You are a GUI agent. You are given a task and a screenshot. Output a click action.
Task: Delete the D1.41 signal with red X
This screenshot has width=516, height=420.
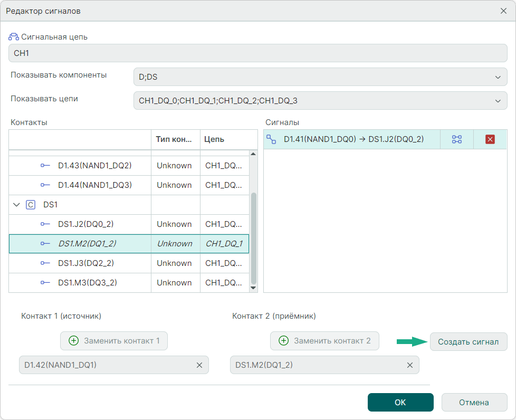click(x=490, y=139)
